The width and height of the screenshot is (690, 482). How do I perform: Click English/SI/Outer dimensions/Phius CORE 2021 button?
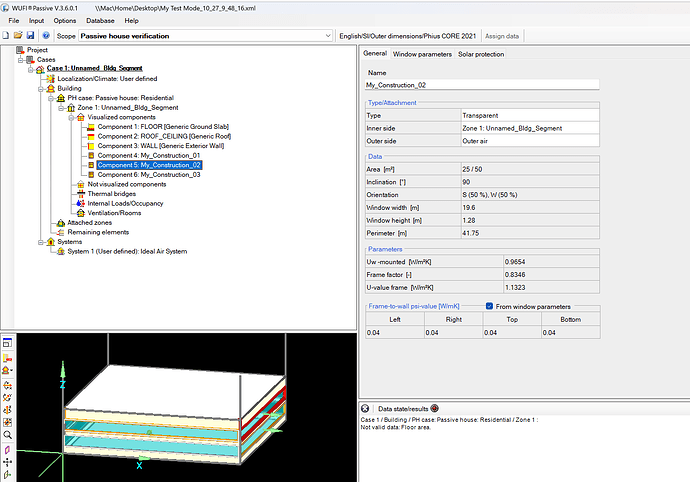point(407,36)
